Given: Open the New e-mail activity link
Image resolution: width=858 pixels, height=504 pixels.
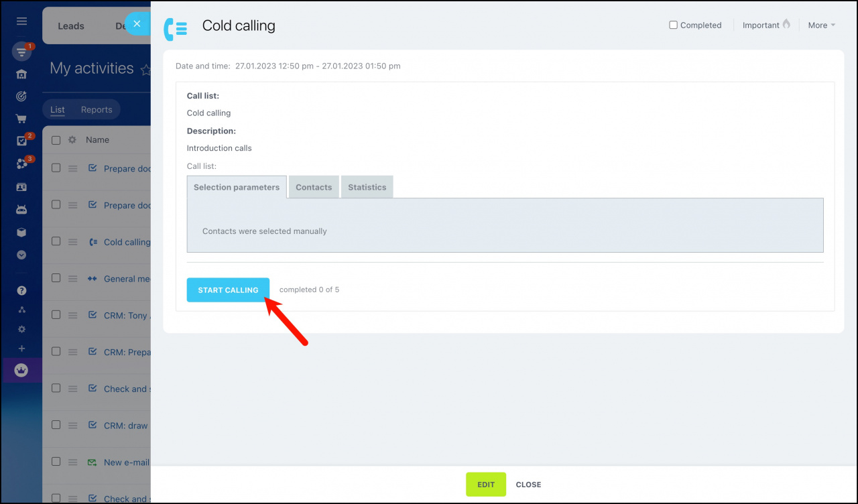Looking at the screenshot, I should (127, 462).
